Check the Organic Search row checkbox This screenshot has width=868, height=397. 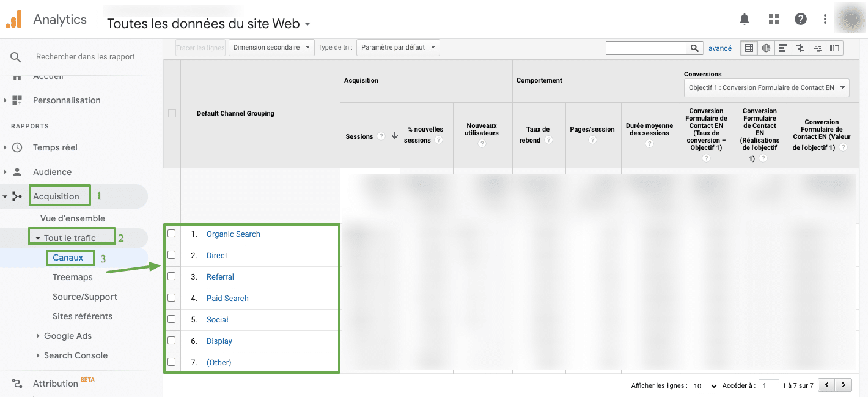(172, 234)
